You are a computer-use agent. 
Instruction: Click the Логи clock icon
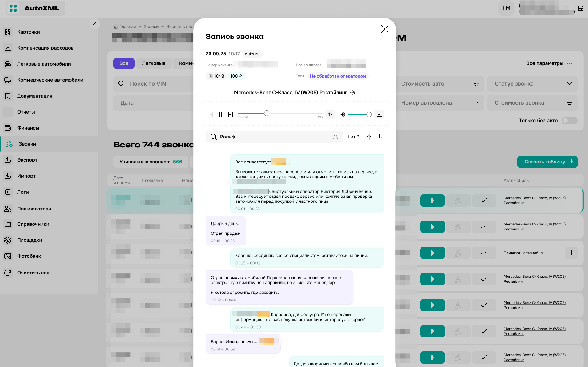pos(8,192)
